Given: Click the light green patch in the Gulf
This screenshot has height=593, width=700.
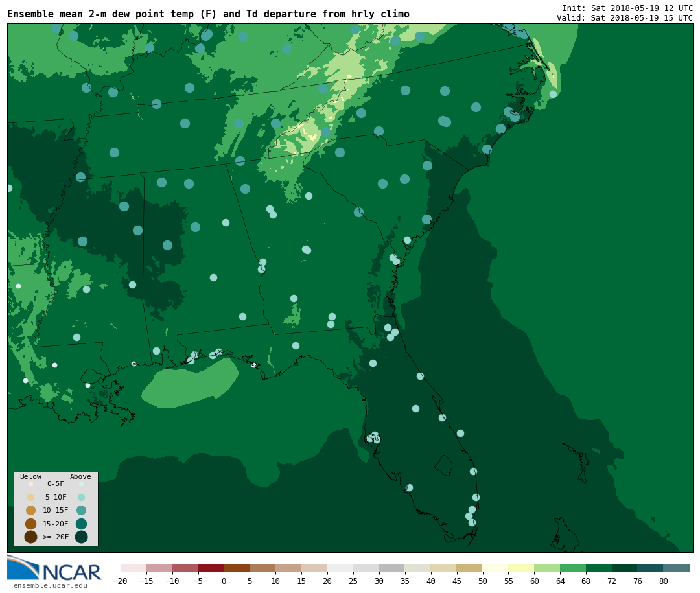Looking at the screenshot, I should click(x=191, y=382).
